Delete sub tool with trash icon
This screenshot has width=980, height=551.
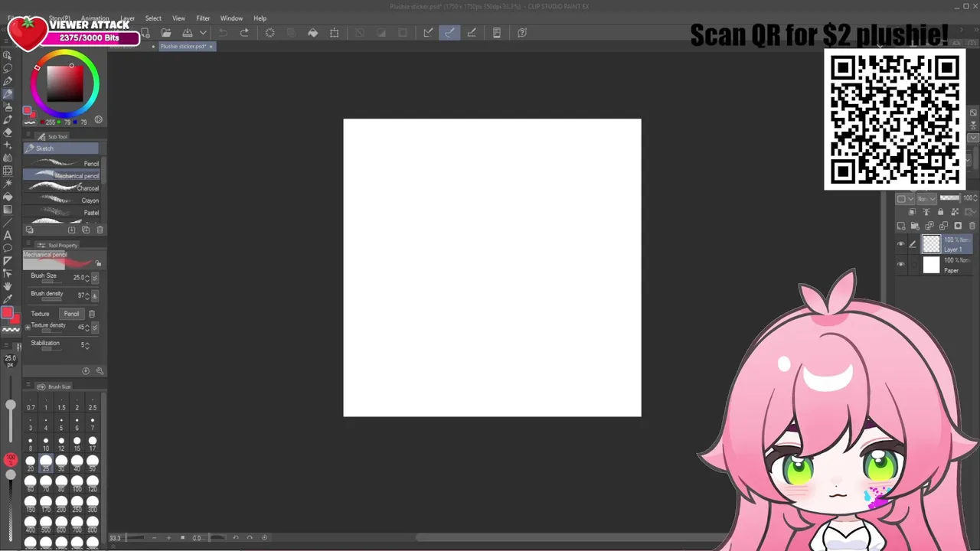[100, 230]
